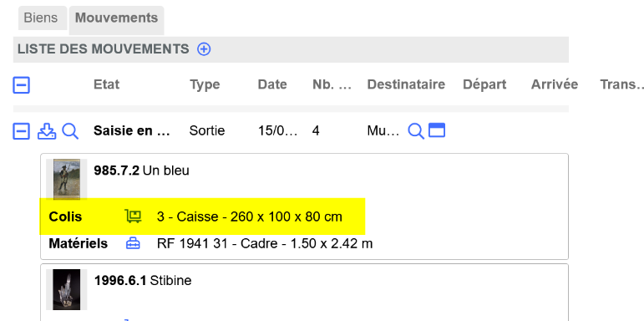Click the 1996.6.1 Stibine title
This screenshot has width=644, height=321.
tap(143, 281)
